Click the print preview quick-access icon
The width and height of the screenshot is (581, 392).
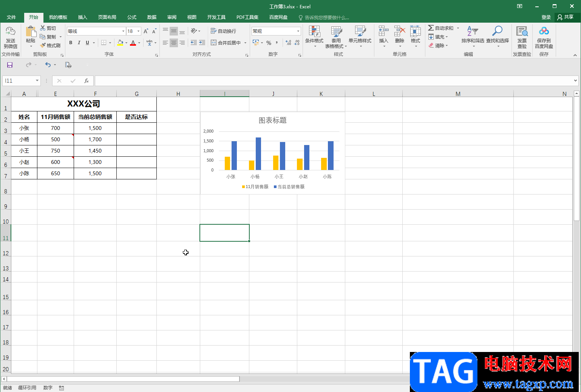click(x=68, y=65)
